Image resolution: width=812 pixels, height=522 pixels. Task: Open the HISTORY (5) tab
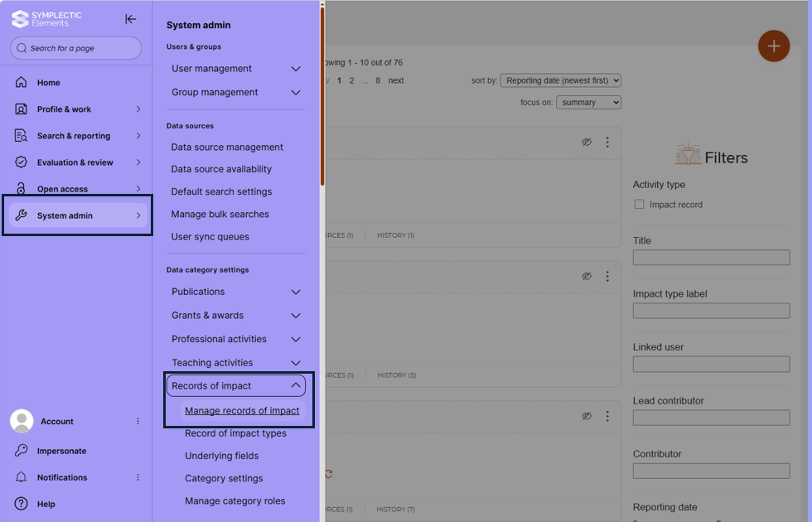[397, 375]
